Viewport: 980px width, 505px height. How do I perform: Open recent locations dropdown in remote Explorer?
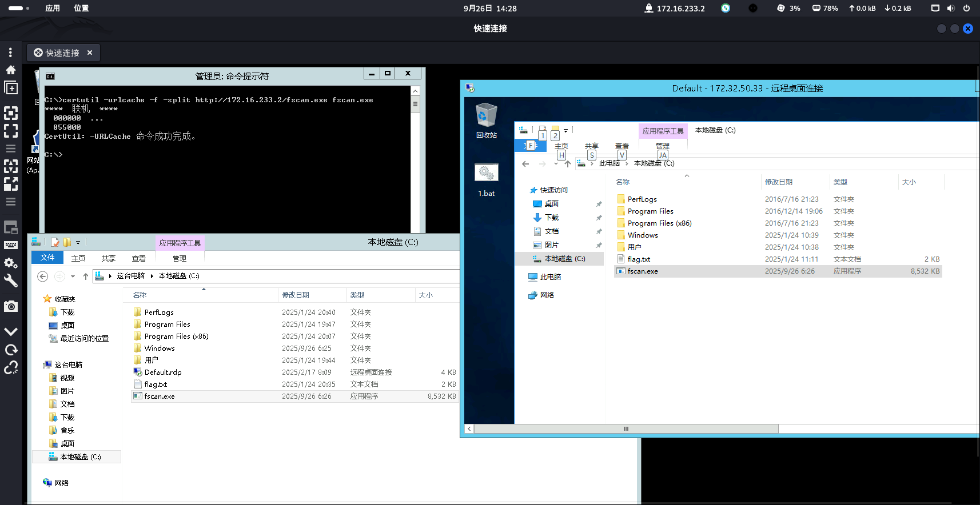(556, 163)
